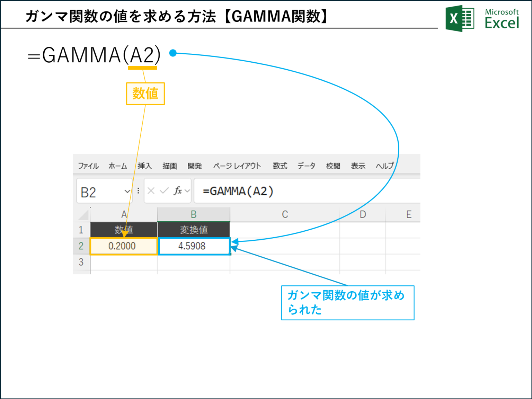532x399 pixels.
Task: Switch to the 数式 ribbon tab
Action: pos(280,166)
